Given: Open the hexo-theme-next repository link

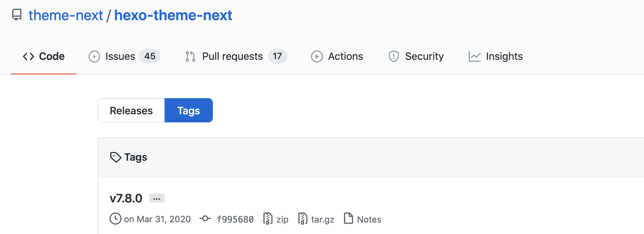Looking at the screenshot, I should point(173,15).
